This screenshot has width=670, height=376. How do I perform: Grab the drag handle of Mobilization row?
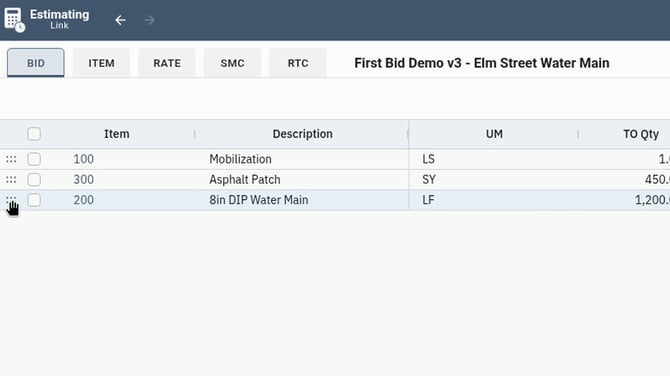point(11,159)
